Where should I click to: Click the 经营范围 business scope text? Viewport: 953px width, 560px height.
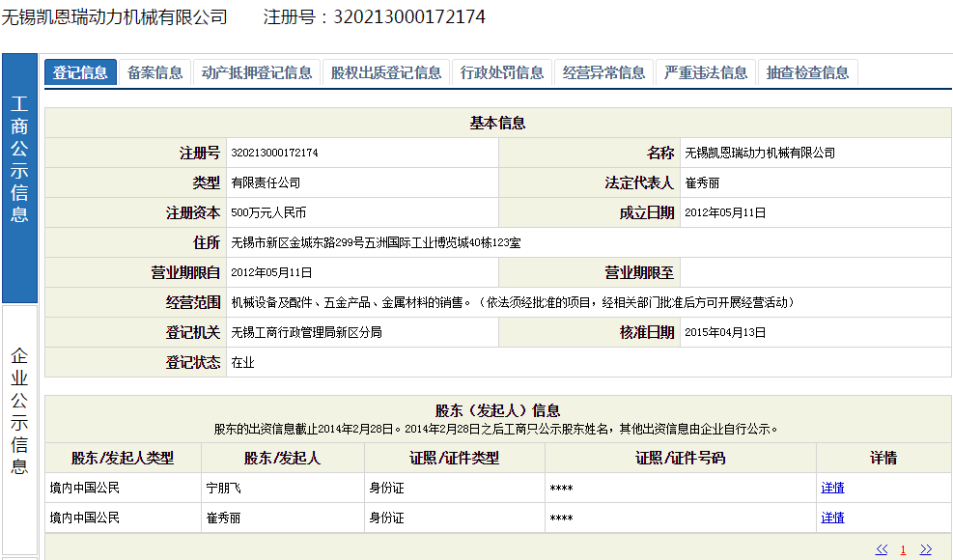[x=512, y=302]
